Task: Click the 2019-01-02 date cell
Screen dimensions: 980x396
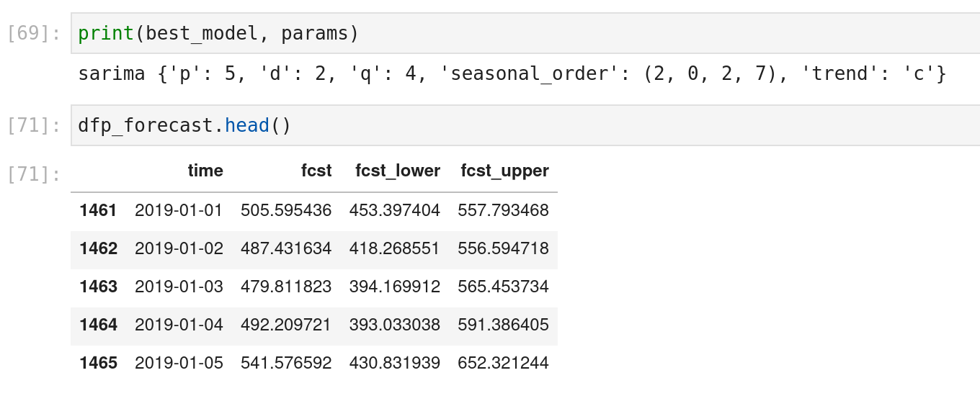Action: click(179, 248)
